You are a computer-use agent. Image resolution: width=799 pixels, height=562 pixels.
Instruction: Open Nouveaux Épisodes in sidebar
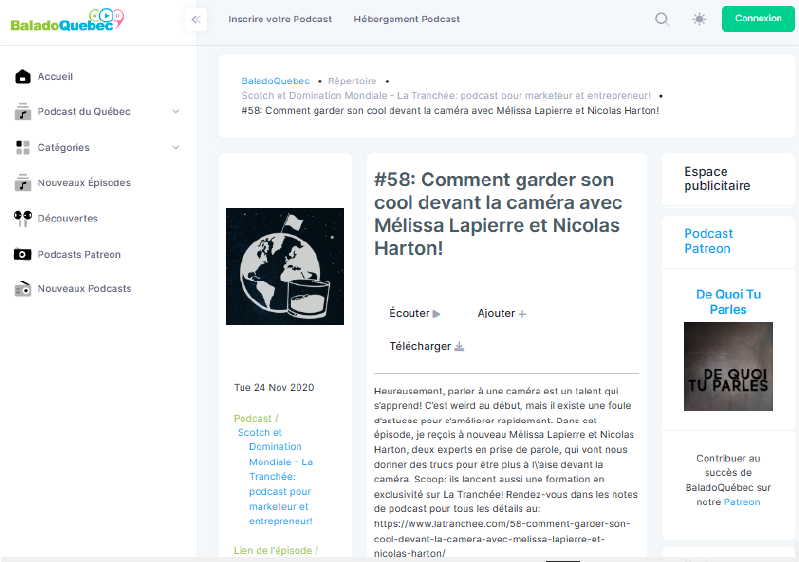84,182
